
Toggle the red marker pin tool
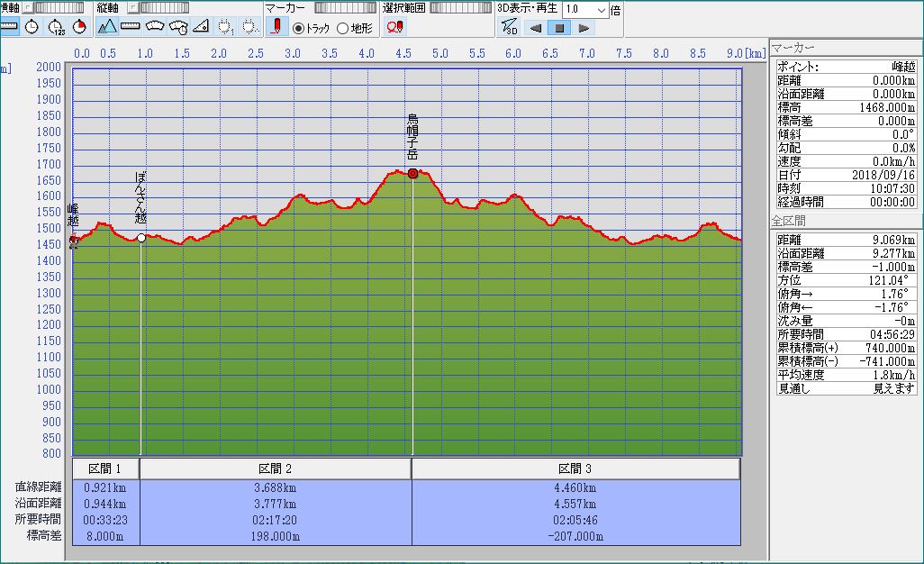pyautogui.click(x=276, y=26)
